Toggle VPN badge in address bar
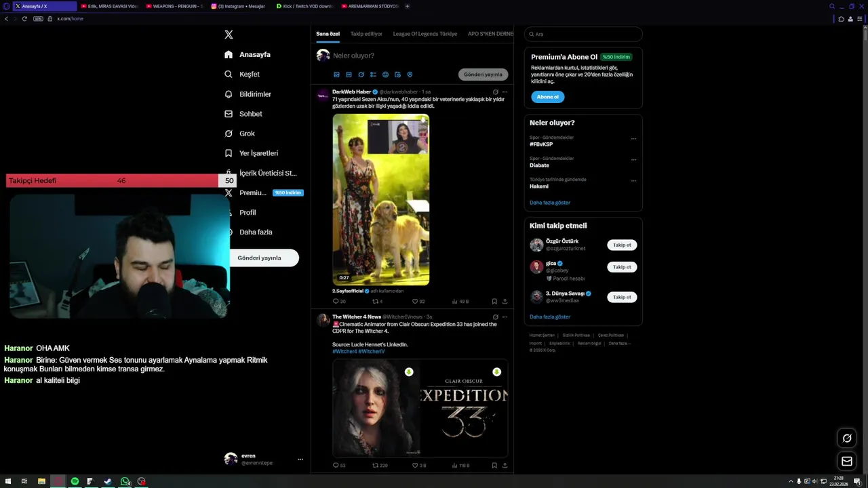868x488 pixels. pyautogui.click(x=38, y=19)
